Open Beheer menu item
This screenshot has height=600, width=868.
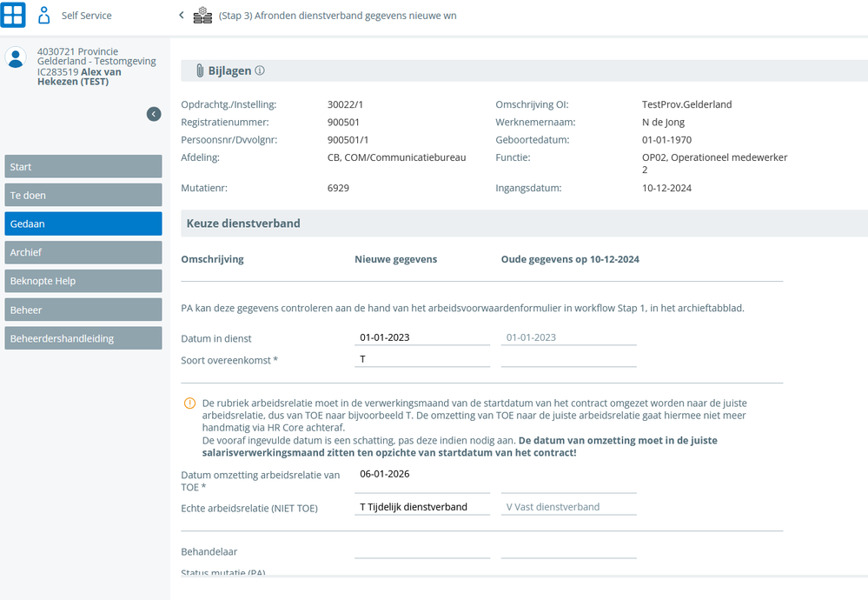pos(83,310)
